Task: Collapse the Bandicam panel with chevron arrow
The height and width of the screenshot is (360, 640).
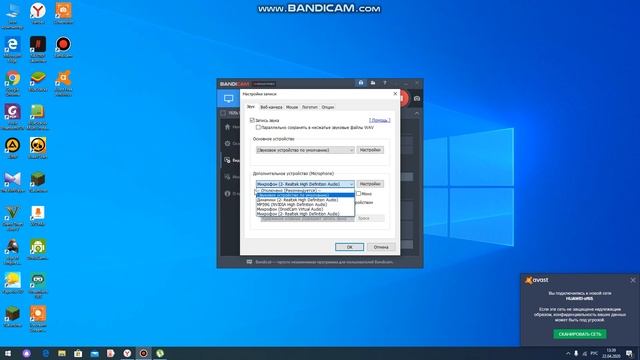Action: tap(416, 113)
